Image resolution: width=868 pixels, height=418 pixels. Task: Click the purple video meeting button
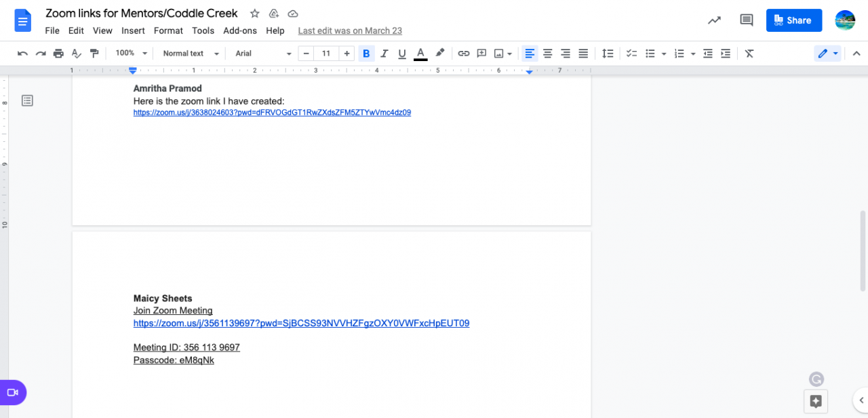click(12, 392)
